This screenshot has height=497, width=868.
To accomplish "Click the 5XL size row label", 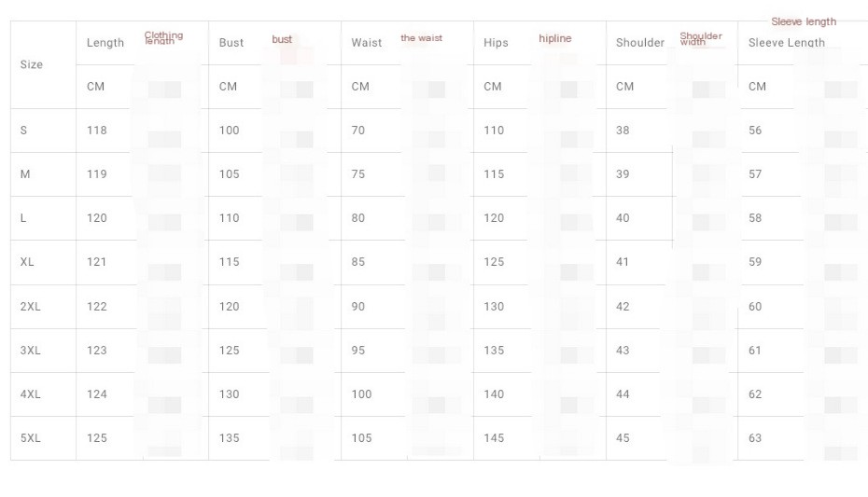I will (x=30, y=438).
